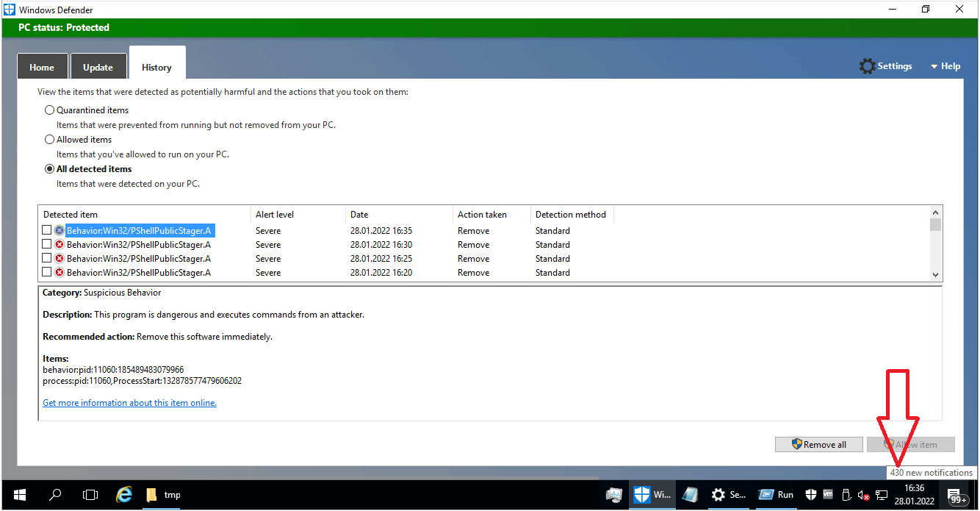The height and width of the screenshot is (511, 980).
Task: Click the date cell 28.01.2022 16:35
Action: 381,231
